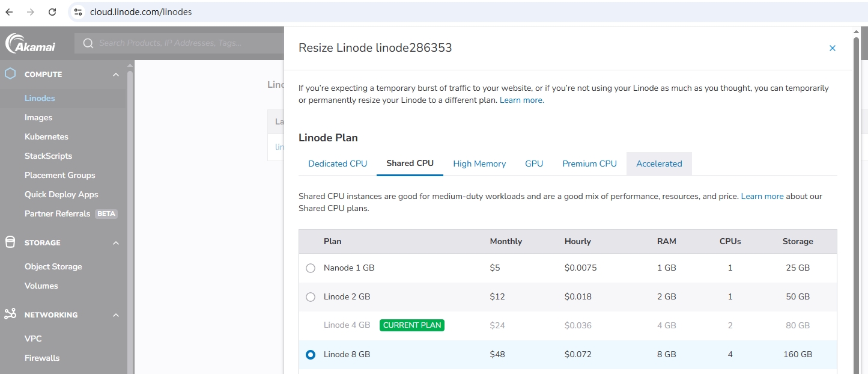Collapse the Storage section chevron

click(x=116, y=243)
